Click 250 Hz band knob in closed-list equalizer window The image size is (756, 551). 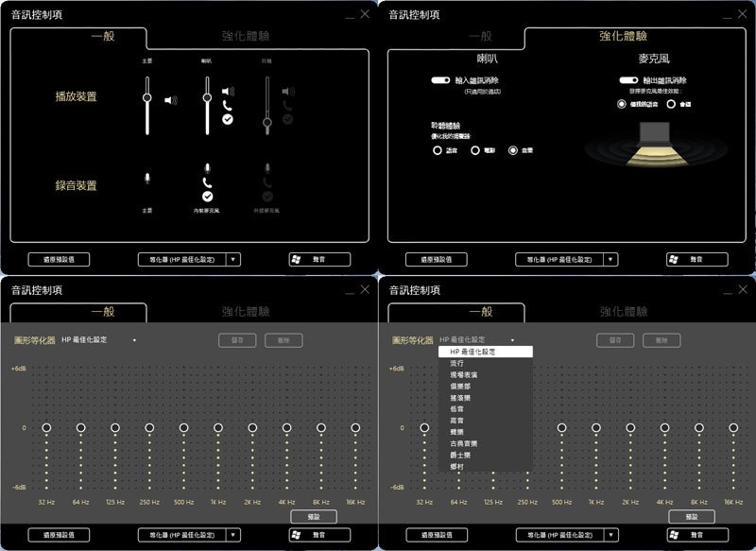coord(149,427)
